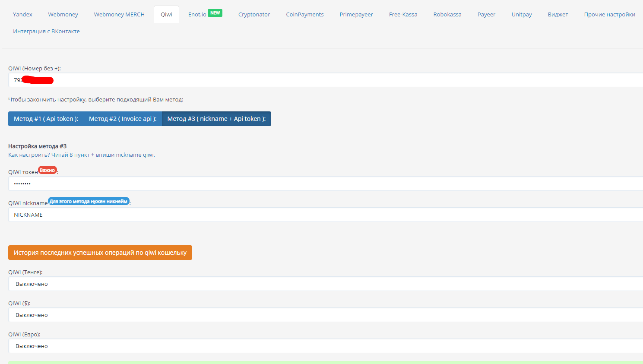Select the CoinPayments tab
Screen dimensions: 643x364
(304, 14)
